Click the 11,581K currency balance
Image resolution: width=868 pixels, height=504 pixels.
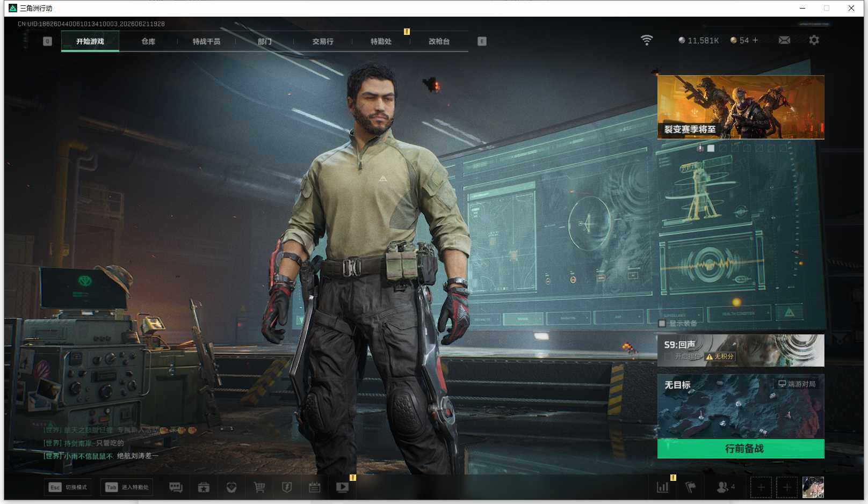click(x=698, y=40)
